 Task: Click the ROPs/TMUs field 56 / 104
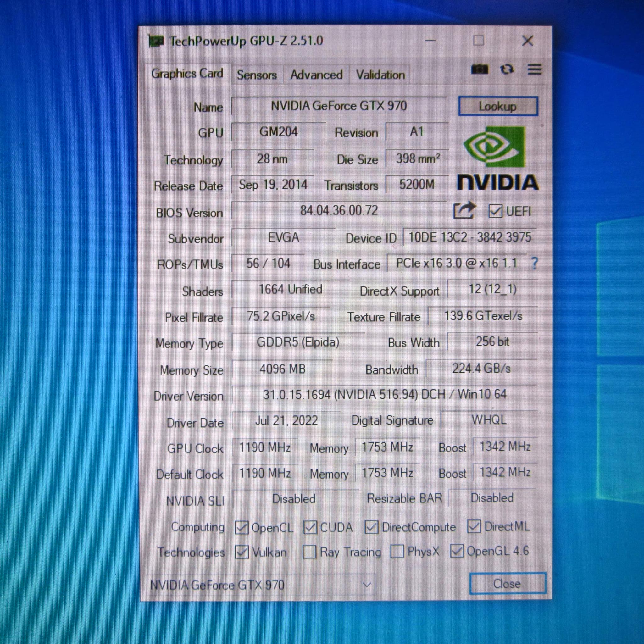point(268,263)
